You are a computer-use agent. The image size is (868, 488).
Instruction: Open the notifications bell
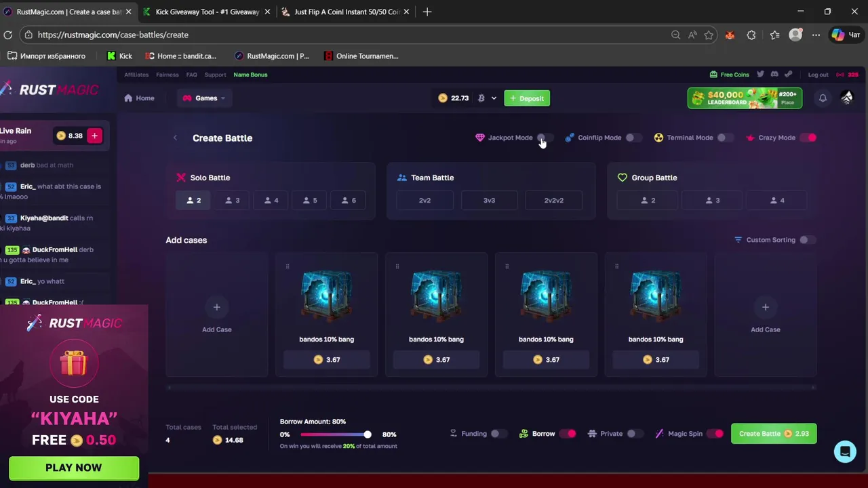(823, 98)
